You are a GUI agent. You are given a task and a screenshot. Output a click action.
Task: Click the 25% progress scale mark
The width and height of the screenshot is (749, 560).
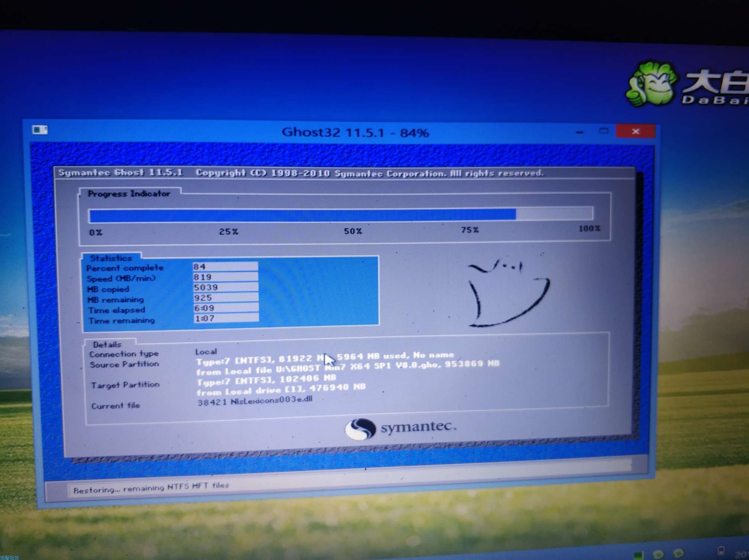(x=228, y=231)
